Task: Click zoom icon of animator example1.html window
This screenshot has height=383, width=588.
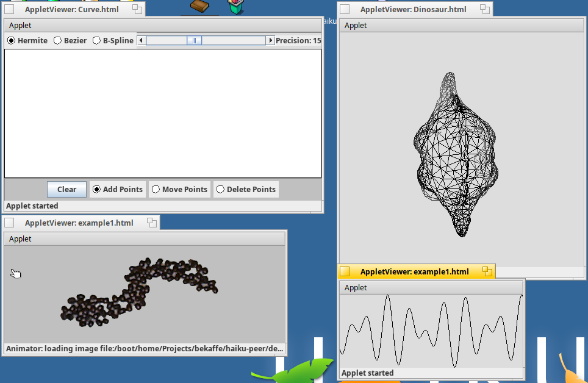Action: (x=152, y=223)
